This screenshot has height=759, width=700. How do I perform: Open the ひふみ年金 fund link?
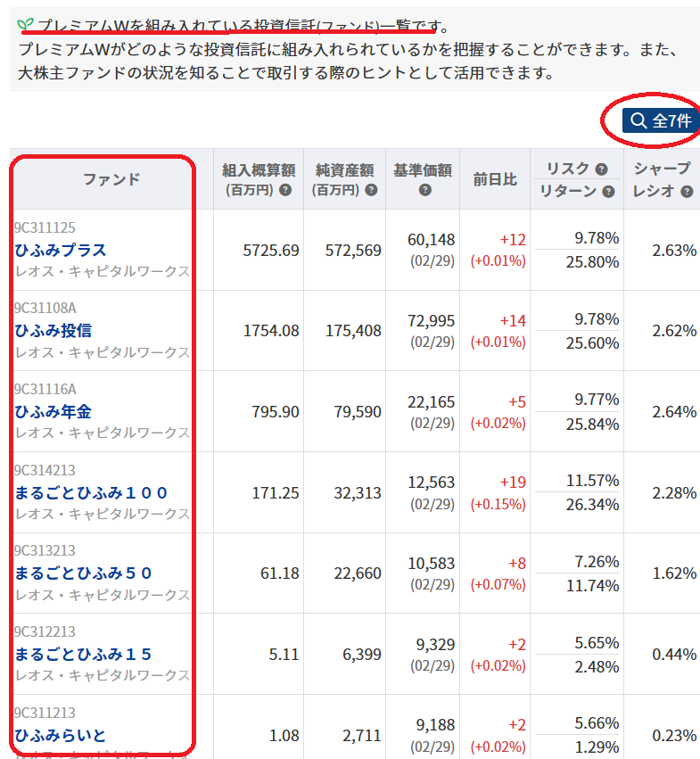pos(54,412)
